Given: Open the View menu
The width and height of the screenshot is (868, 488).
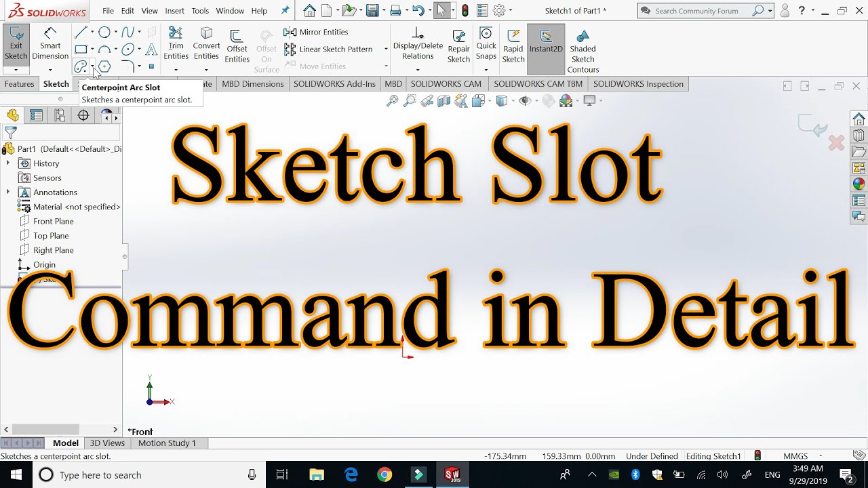Looking at the screenshot, I should point(150,11).
